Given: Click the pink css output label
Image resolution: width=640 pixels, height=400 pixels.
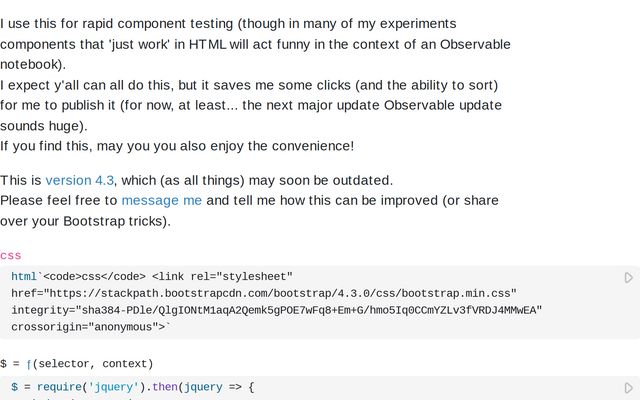Looking at the screenshot, I should coord(11,255).
